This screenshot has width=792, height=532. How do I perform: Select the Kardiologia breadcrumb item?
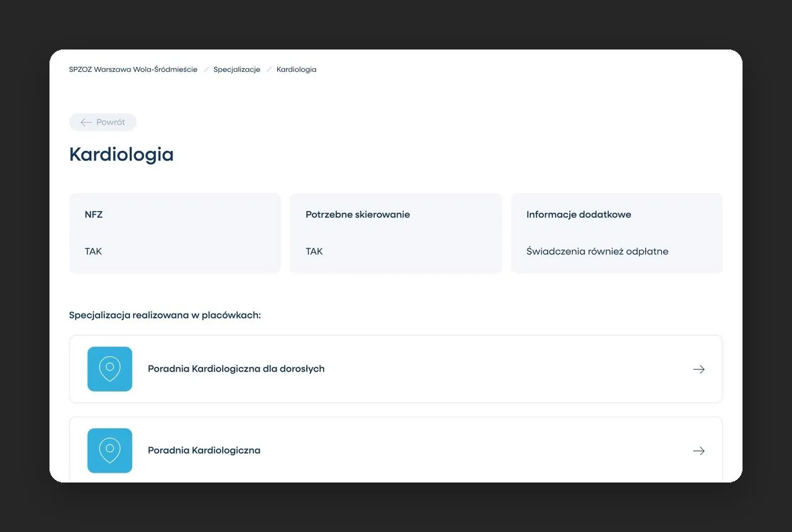[x=296, y=70]
